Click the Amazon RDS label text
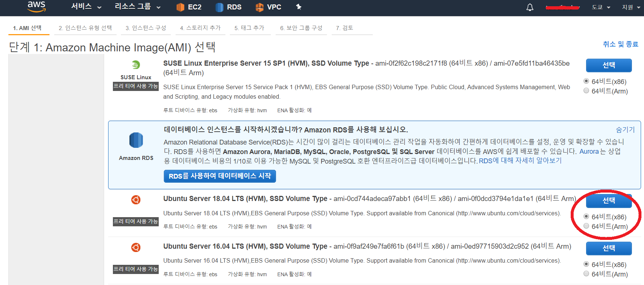 pyautogui.click(x=136, y=158)
